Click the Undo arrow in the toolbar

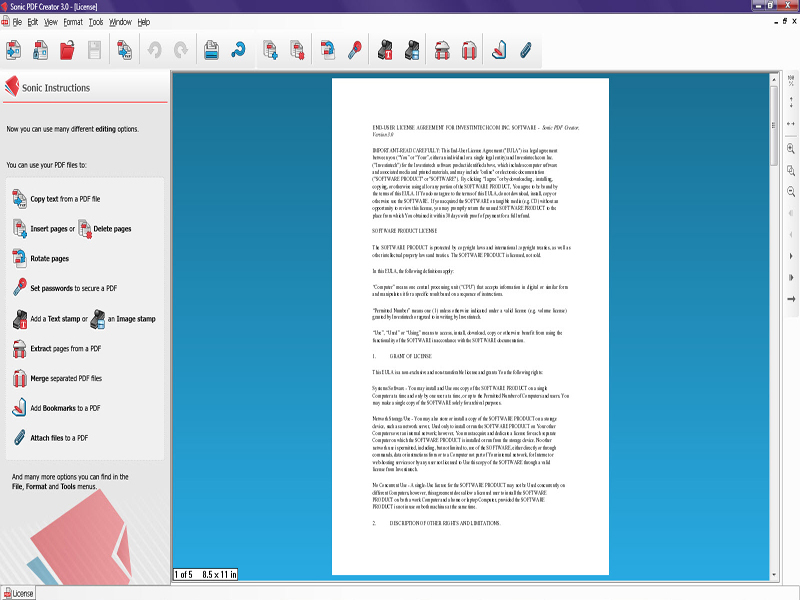click(x=155, y=51)
